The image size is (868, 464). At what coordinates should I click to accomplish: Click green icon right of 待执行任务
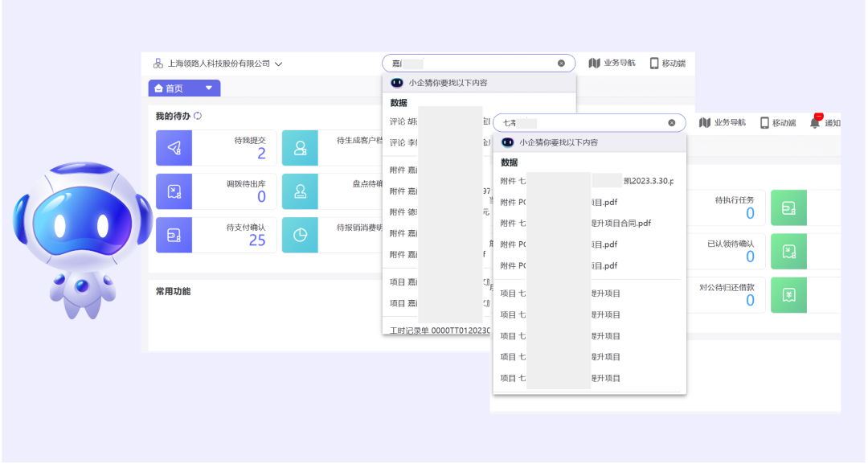point(788,207)
